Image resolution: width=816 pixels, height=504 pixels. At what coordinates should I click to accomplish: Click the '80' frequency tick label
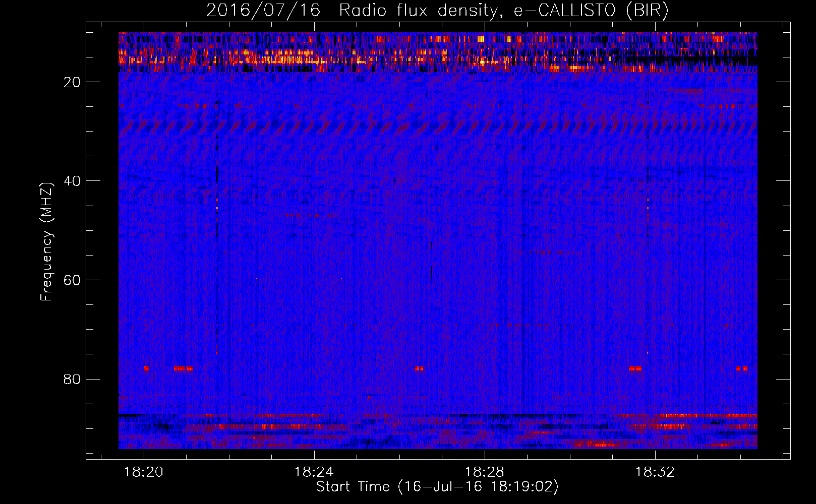pos(73,379)
